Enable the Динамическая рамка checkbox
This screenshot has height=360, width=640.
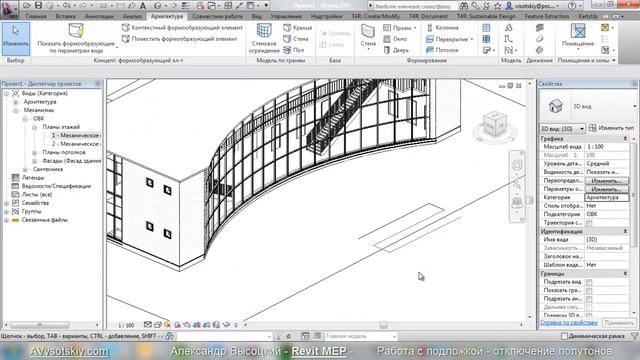564,336
